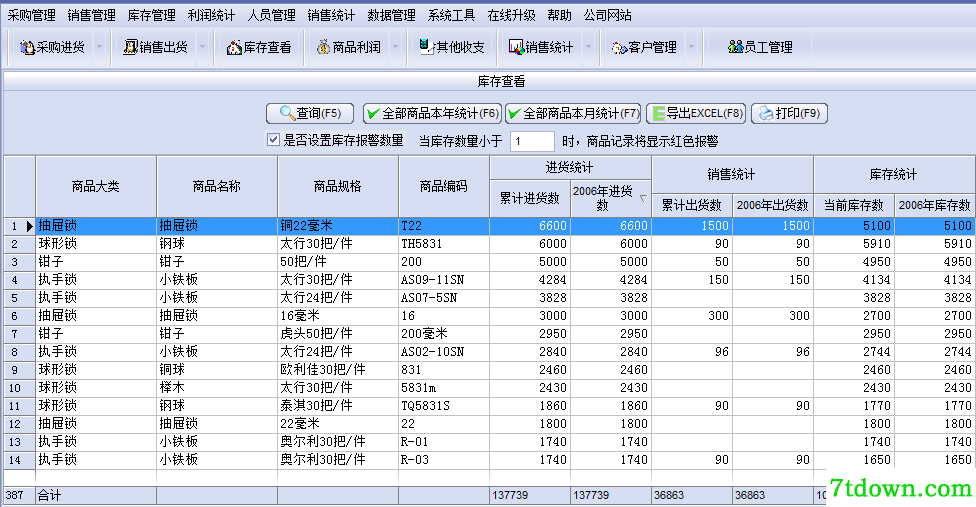Expand the 销售统计 toolbar dropdown arrow

588,47
